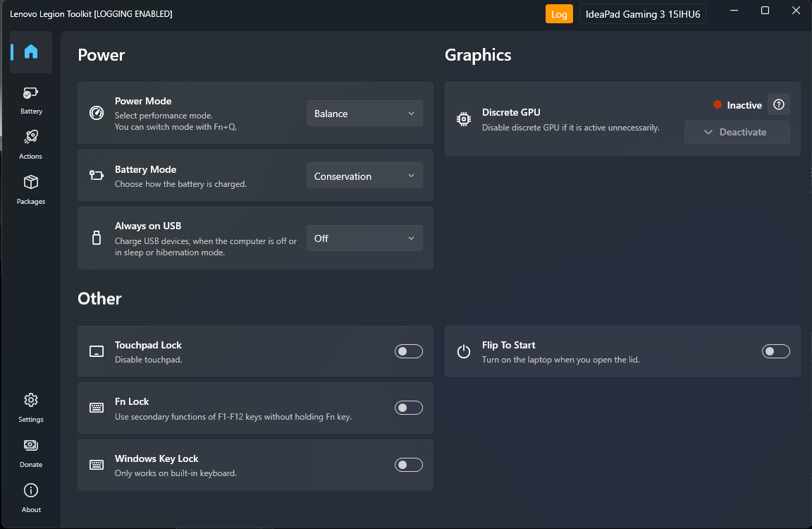Viewport: 812px width, 529px height.
Task: Click the Touchpad Lock icon
Action: coord(97,351)
